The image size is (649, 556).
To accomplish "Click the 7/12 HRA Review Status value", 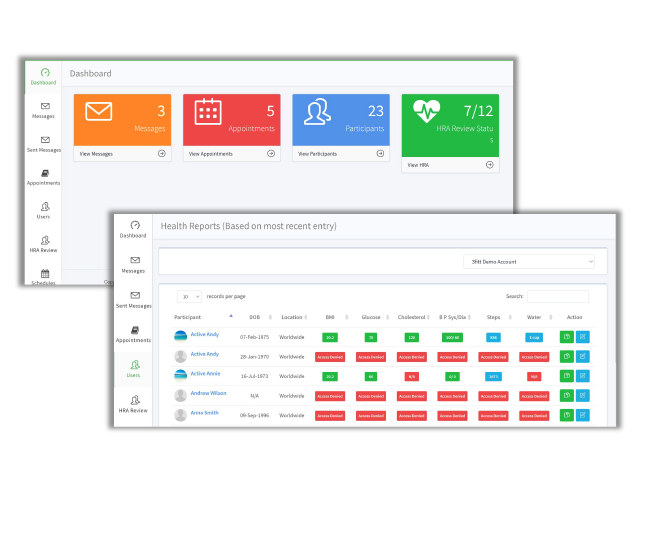I will point(478,111).
